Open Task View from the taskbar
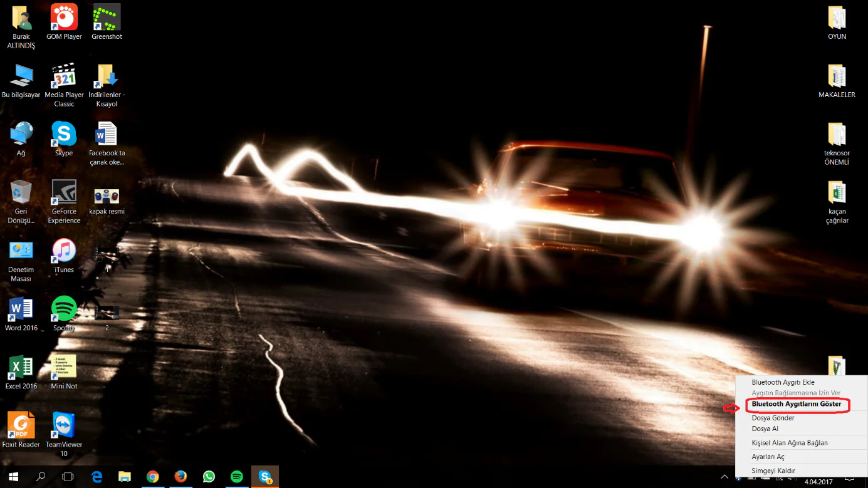 tap(68, 477)
